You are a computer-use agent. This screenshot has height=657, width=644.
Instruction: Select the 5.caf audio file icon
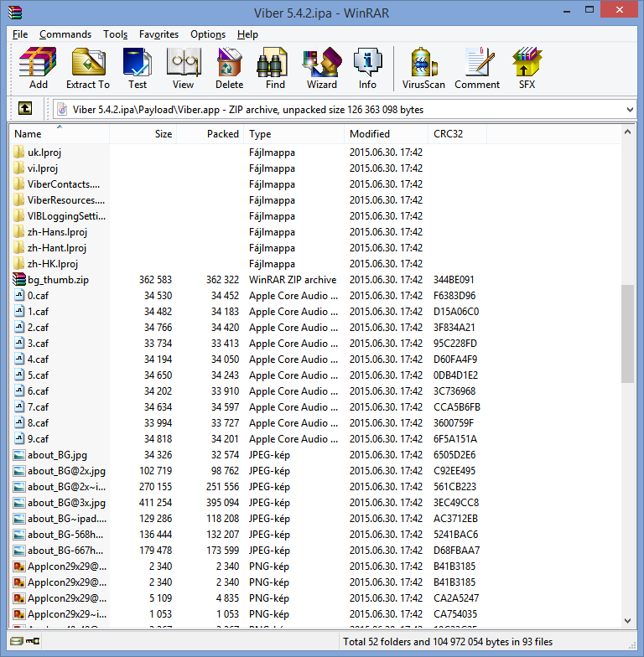click(19, 375)
